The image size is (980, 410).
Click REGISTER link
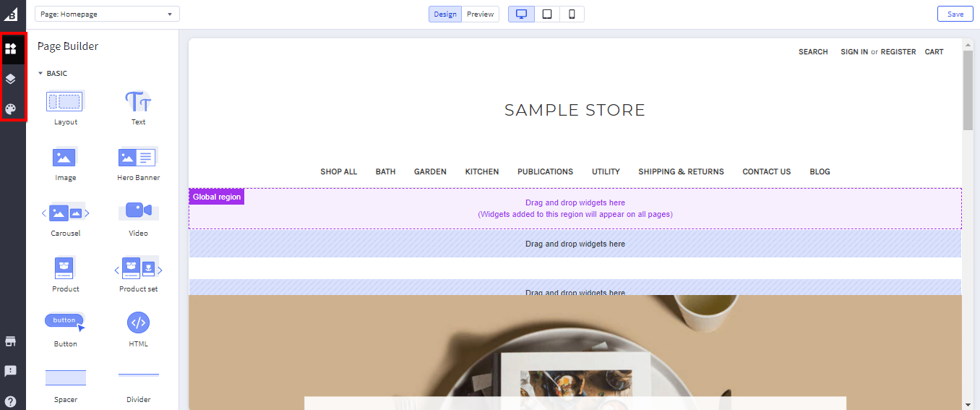(x=898, y=52)
